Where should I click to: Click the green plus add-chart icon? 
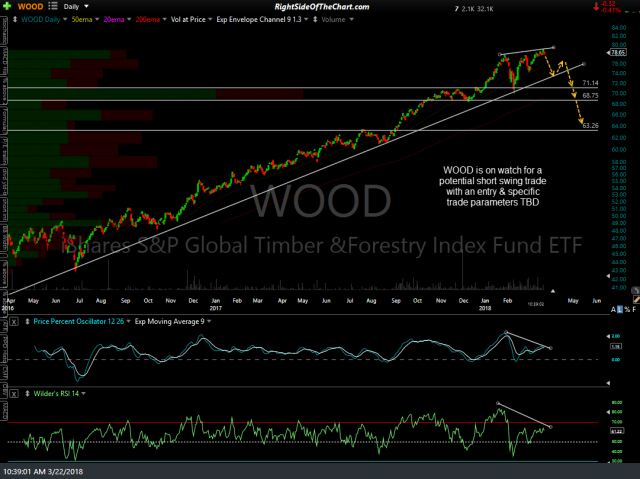(x=7, y=6)
